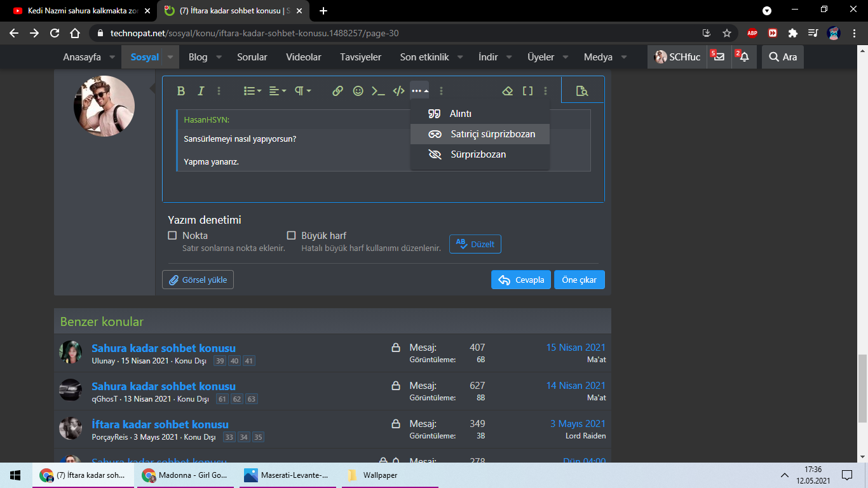The image size is (868, 488).
Task: Open the notifications bell icon
Action: tap(743, 57)
